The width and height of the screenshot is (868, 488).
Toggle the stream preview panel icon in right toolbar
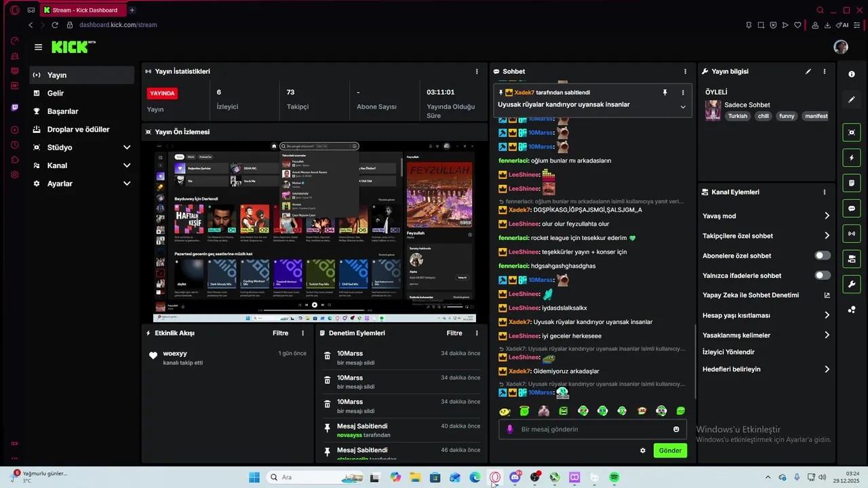pos(852,132)
